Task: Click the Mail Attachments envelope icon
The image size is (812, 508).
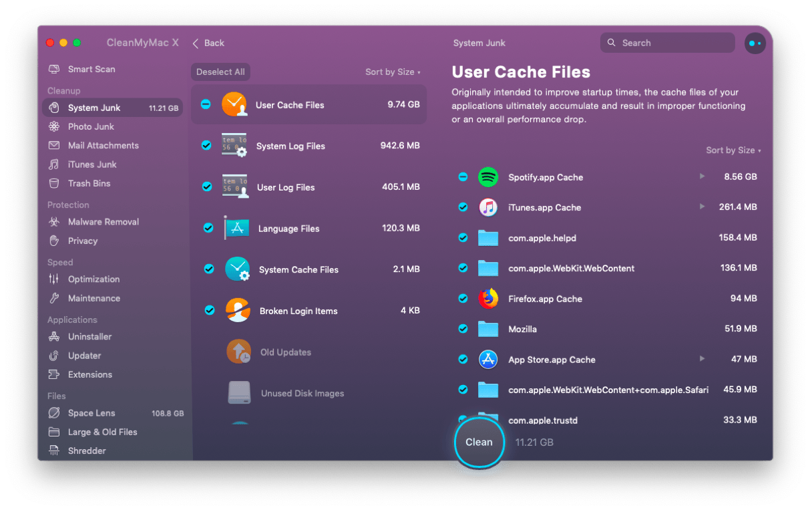Action: pyautogui.click(x=54, y=146)
